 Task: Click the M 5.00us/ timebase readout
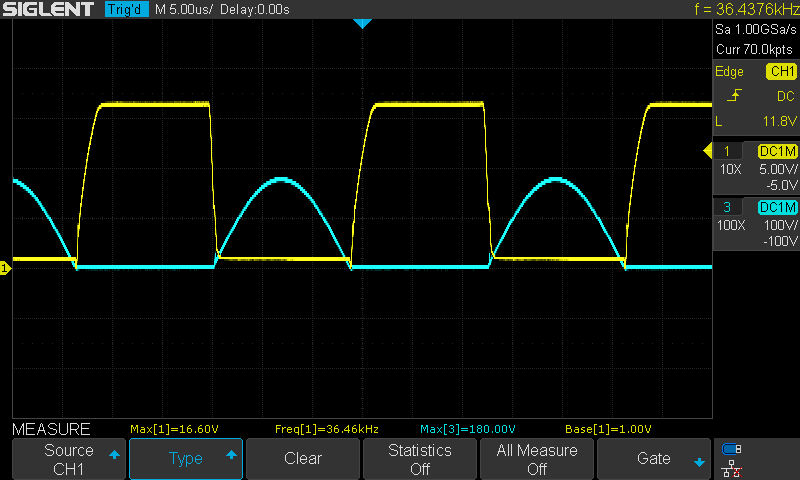coord(184,9)
